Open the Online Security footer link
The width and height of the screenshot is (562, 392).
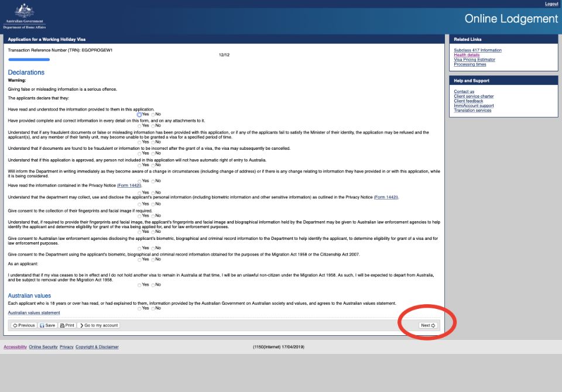[43, 347]
